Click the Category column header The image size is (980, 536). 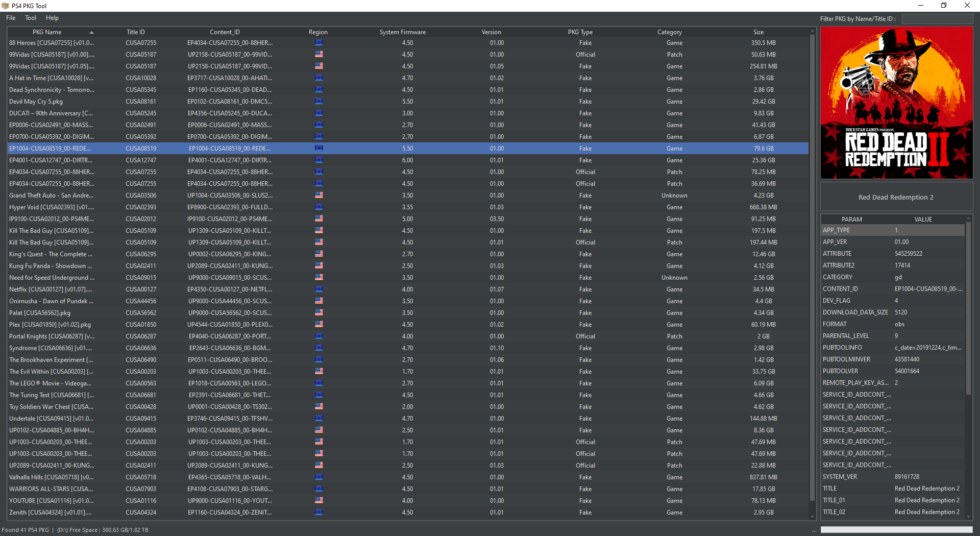pos(670,32)
